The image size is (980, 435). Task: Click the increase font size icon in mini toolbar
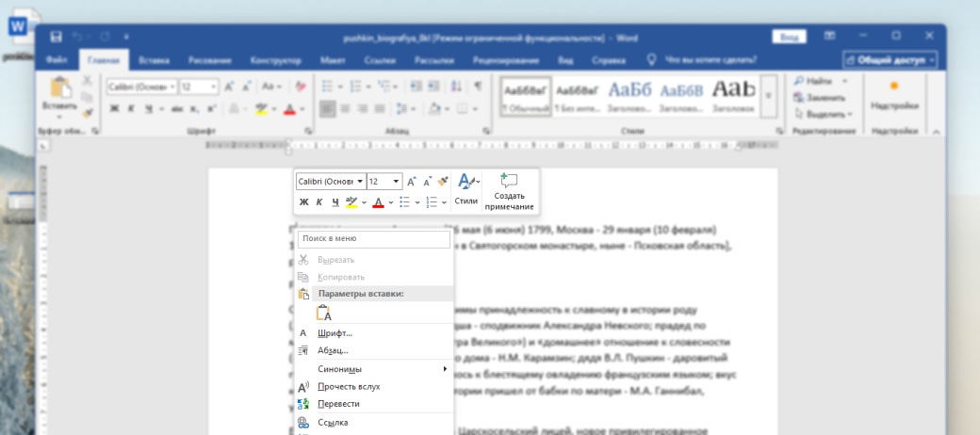click(x=412, y=181)
